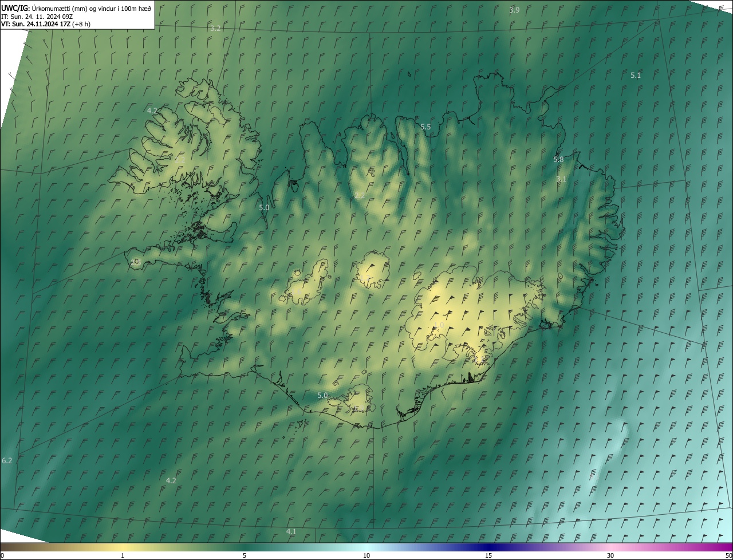Click the 3.9 value label on map

(x=514, y=10)
